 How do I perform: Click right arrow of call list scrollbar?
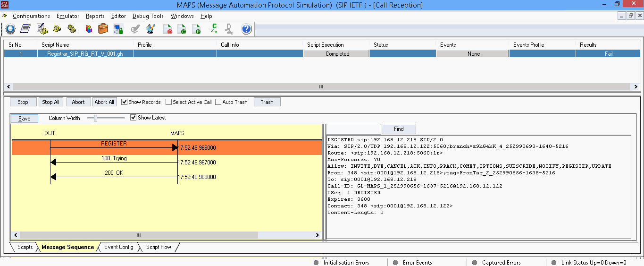coord(636,87)
